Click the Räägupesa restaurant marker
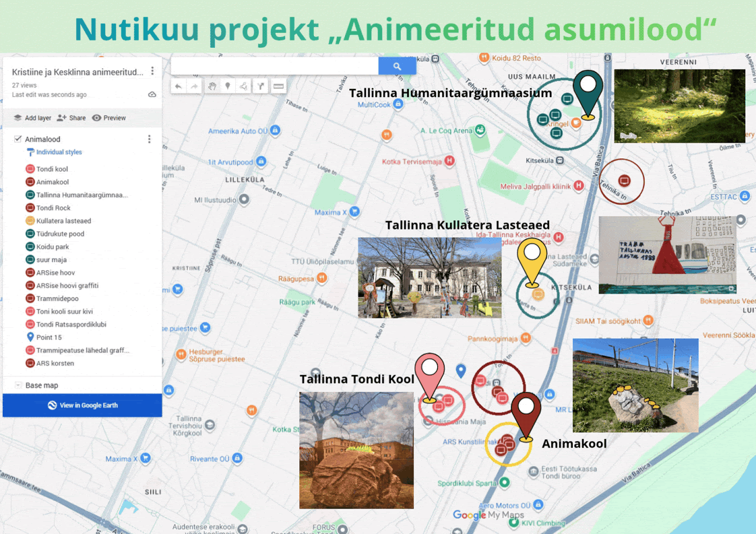Image resolution: width=756 pixels, height=534 pixels. (x=321, y=277)
